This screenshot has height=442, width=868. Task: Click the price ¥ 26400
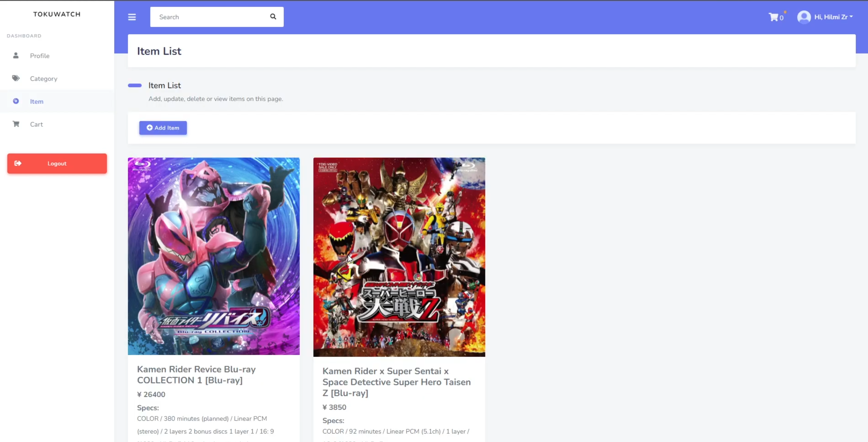click(151, 394)
